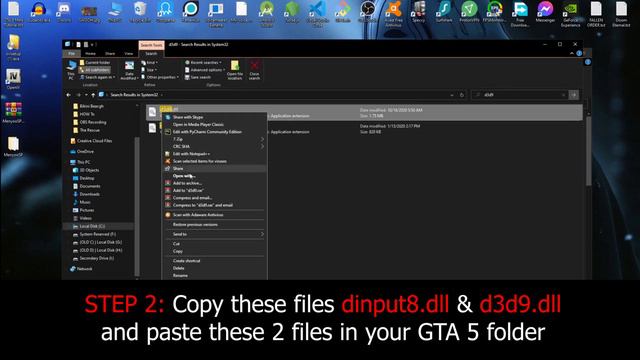
Task: Select This PC in navigation pane
Action: tap(80, 162)
